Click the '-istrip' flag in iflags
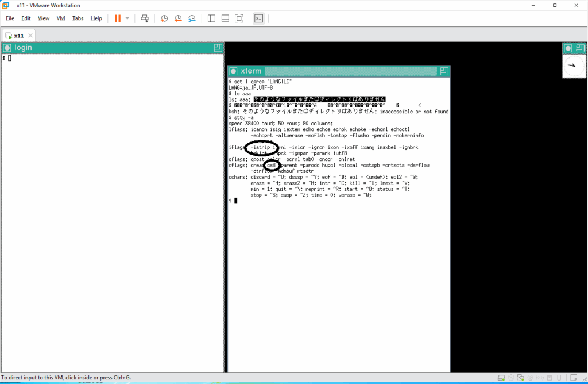Image resolution: width=588 pixels, height=384 pixels. click(x=260, y=147)
